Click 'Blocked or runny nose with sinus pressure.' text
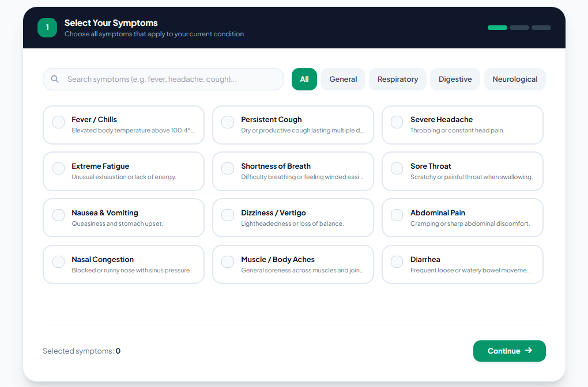 coord(131,270)
